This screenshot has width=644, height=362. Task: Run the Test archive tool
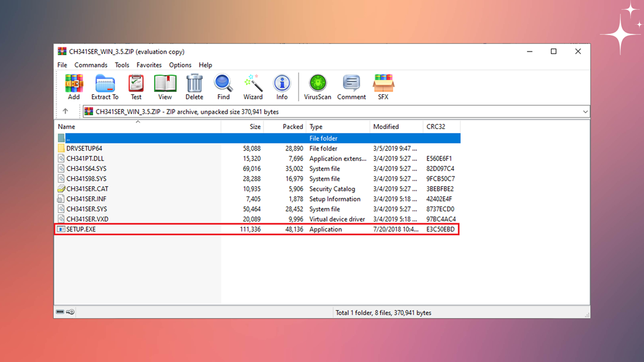pos(136,87)
